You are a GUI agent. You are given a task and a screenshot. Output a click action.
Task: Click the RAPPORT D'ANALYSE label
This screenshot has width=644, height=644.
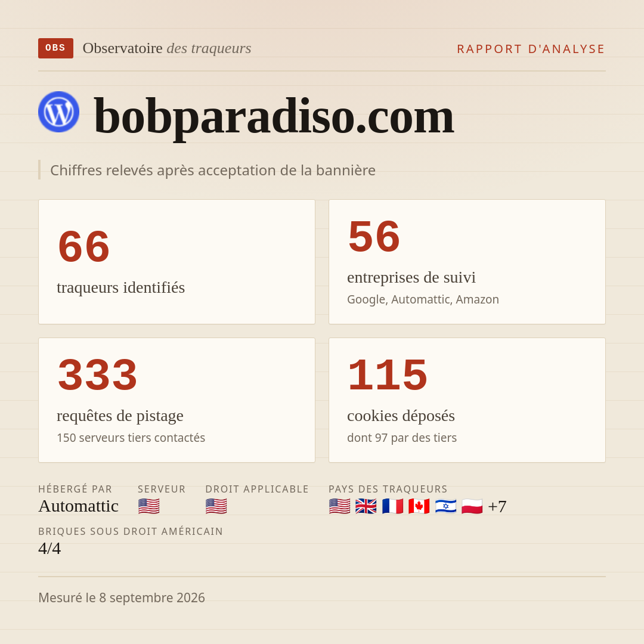[x=531, y=49]
